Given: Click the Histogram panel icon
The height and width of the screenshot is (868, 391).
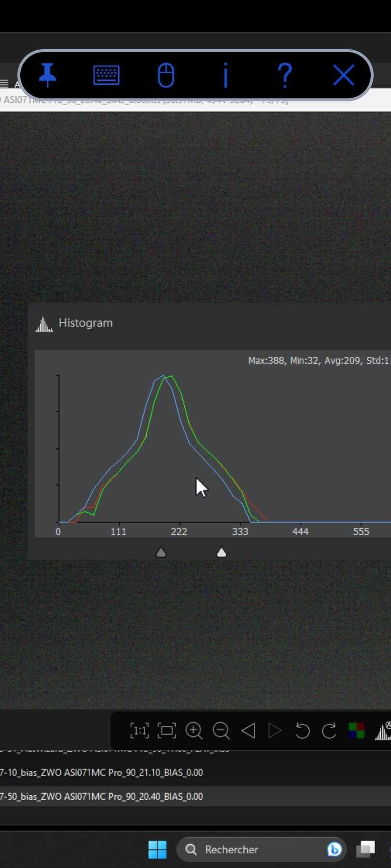Looking at the screenshot, I should pos(44,324).
